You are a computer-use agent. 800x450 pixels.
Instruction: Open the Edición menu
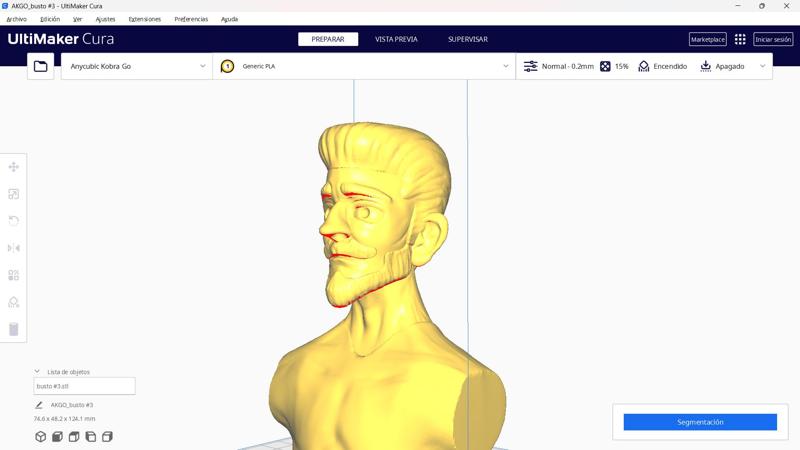(x=50, y=19)
